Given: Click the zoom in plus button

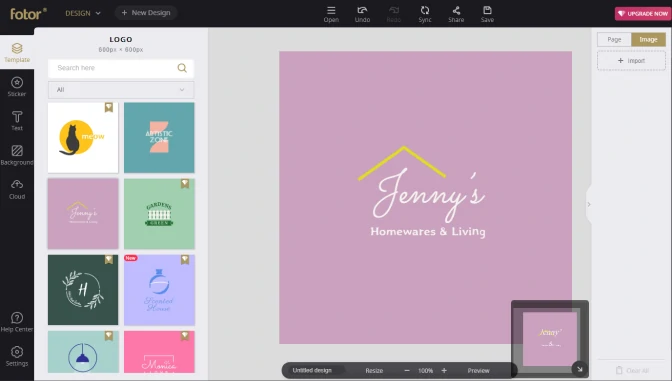Looking at the screenshot, I should pos(444,370).
